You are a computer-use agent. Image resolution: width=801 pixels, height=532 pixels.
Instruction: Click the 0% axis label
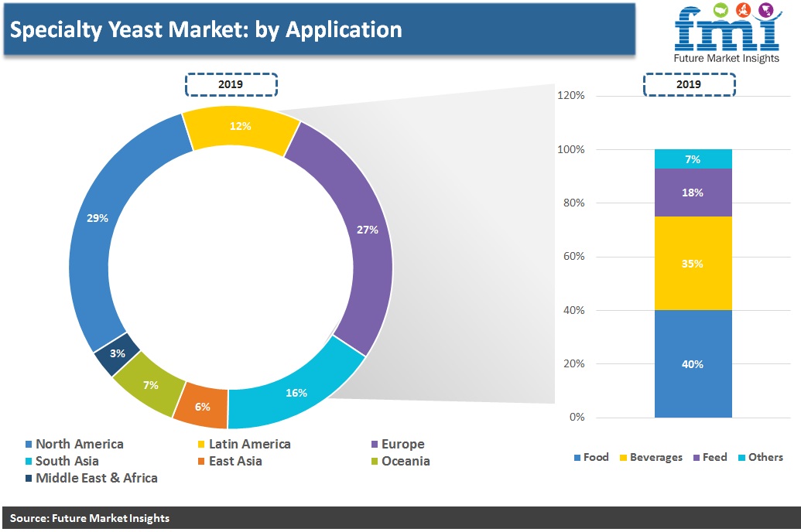pos(577,417)
